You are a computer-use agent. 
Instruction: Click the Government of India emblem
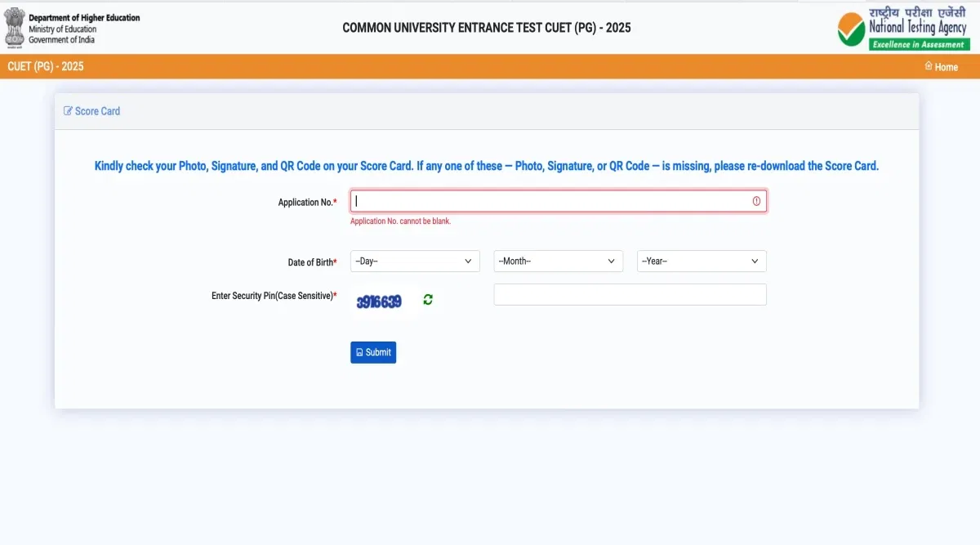(x=15, y=27)
